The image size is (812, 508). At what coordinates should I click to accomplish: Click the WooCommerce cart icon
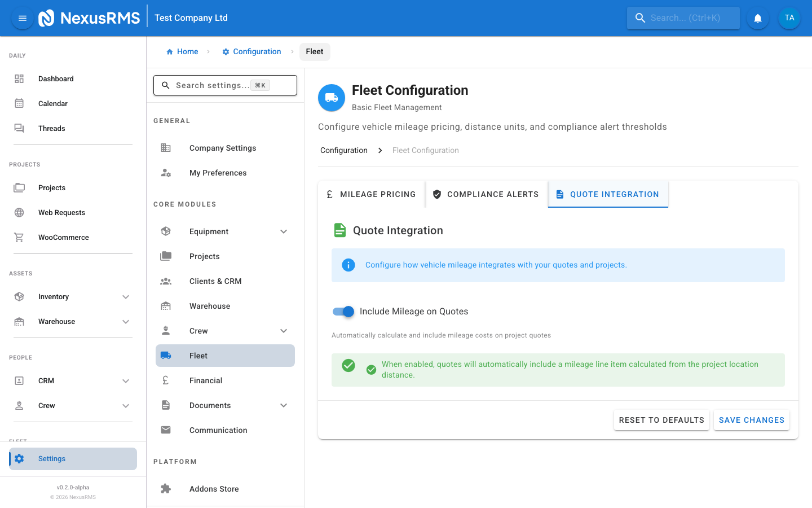pyautogui.click(x=19, y=238)
